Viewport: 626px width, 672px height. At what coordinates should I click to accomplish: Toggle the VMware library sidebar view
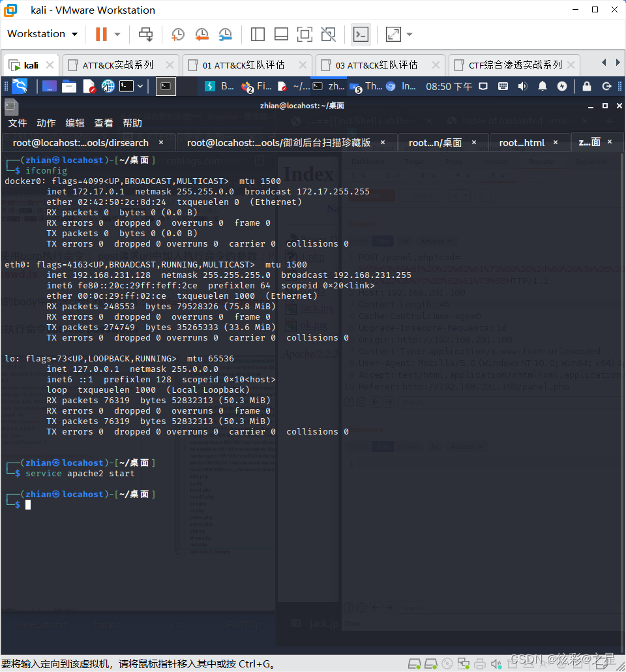pos(258,35)
